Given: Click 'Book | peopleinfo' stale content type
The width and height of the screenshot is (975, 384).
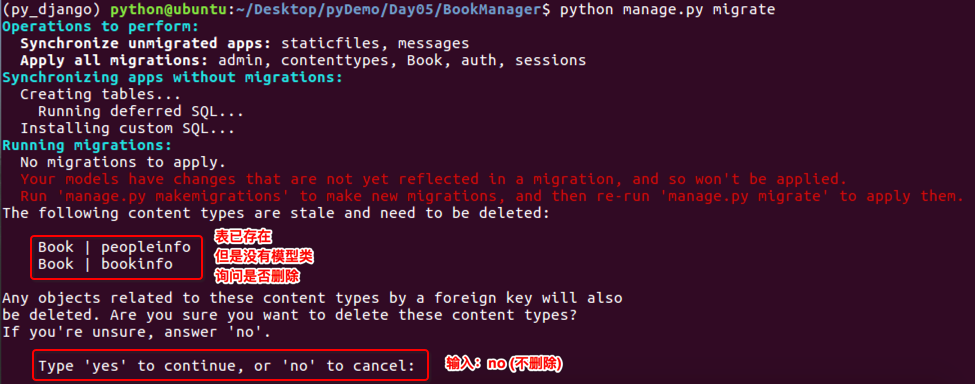Looking at the screenshot, I should (114, 247).
